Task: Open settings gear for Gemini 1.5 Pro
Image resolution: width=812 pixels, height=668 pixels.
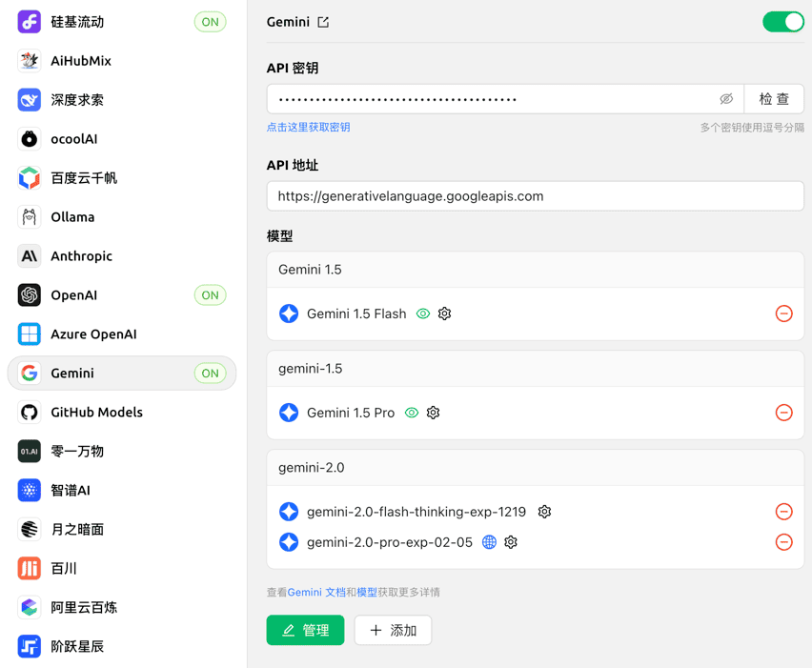Action: [x=433, y=413]
